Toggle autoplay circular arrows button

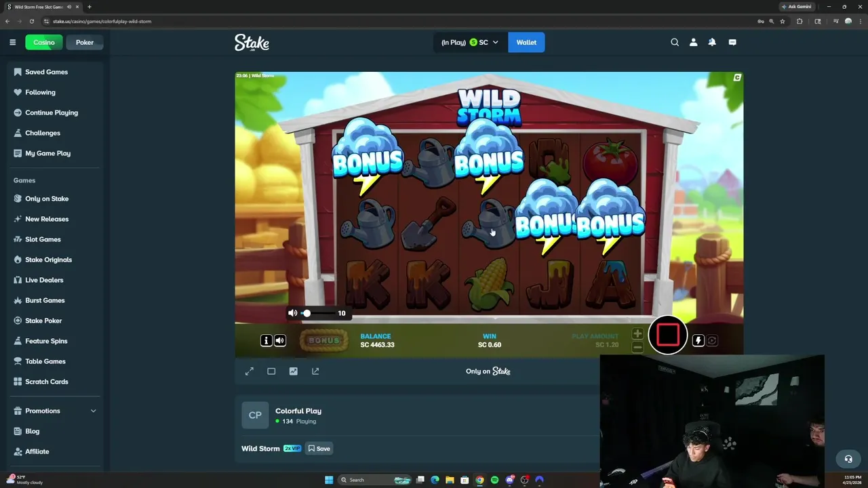click(x=712, y=340)
